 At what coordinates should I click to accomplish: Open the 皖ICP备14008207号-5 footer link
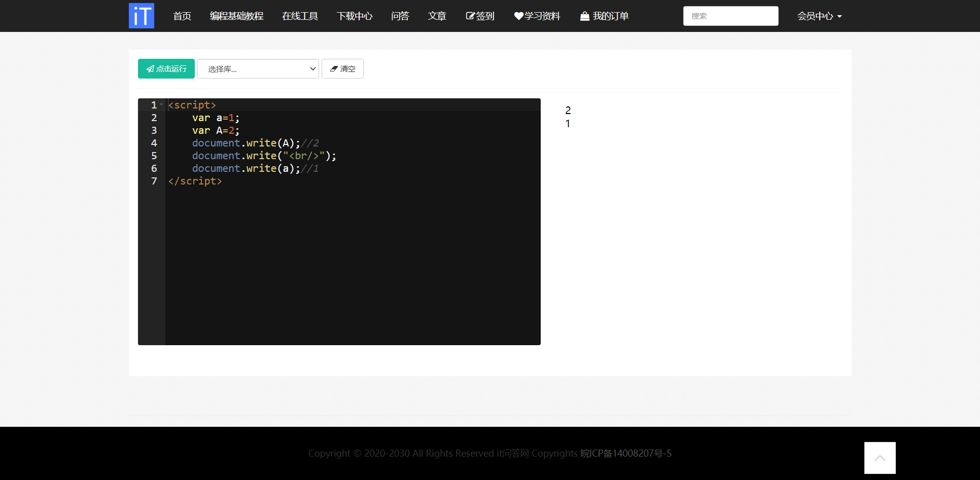[626, 453]
